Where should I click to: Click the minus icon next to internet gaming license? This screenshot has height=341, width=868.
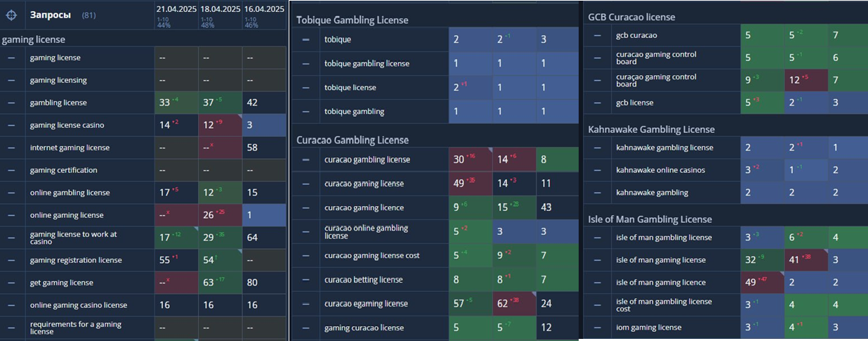11,148
